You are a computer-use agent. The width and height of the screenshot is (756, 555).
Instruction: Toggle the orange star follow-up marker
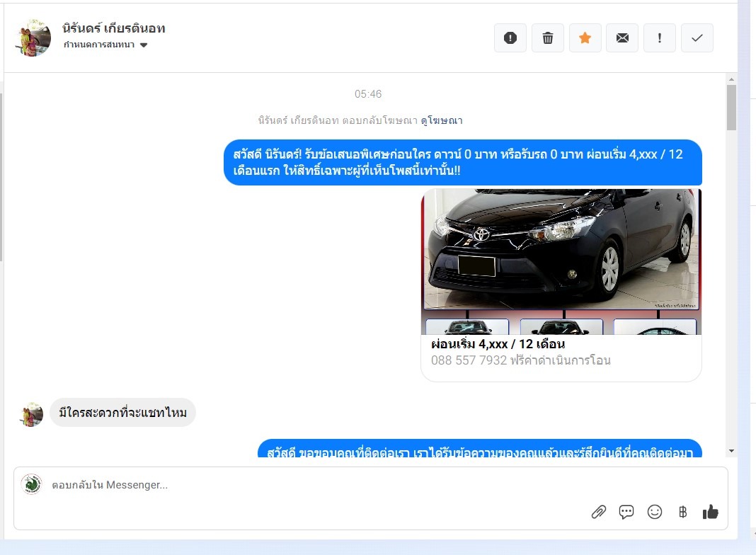click(x=585, y=38)
